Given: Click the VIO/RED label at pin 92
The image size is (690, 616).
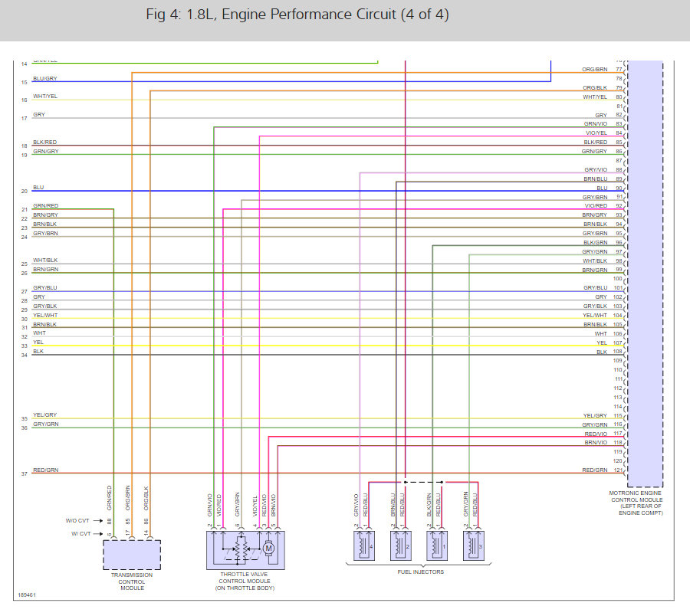Looking at the screenshot, I should tap(596, 206).
